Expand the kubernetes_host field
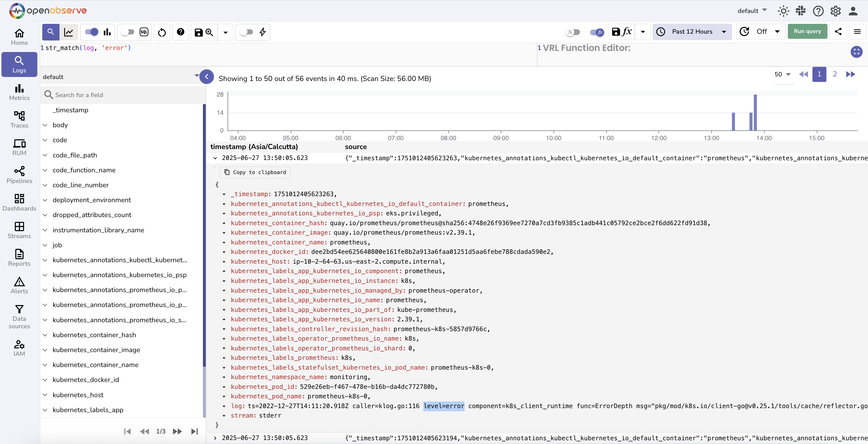The image size is (868, 444). coord(45,395)
